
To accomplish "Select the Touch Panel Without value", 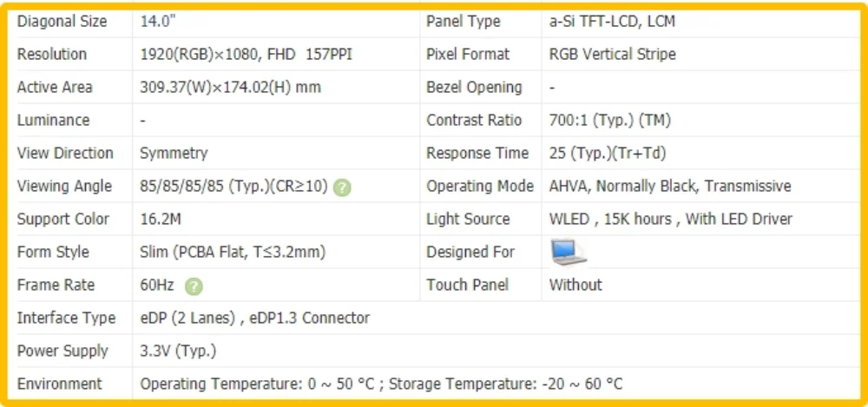I will pyautogui.click(x=575, y=285).
